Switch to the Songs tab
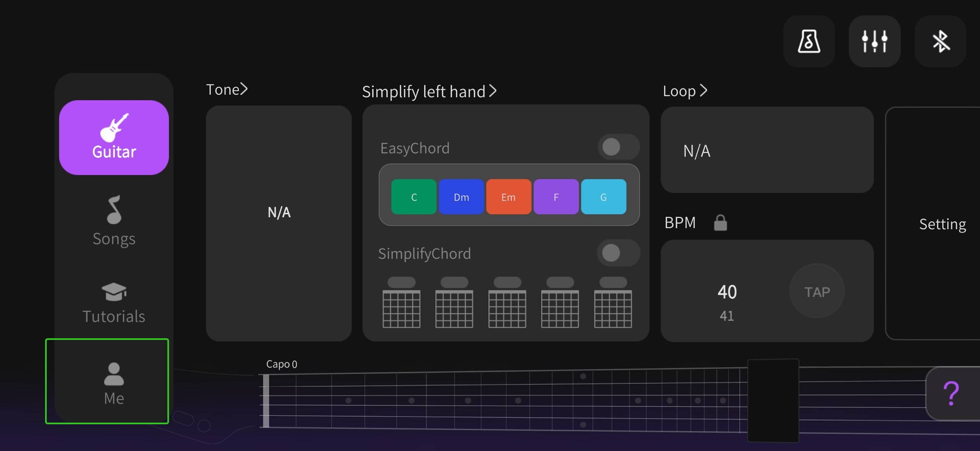This screenshot has width=980, height=451. [x=114, y=221]
